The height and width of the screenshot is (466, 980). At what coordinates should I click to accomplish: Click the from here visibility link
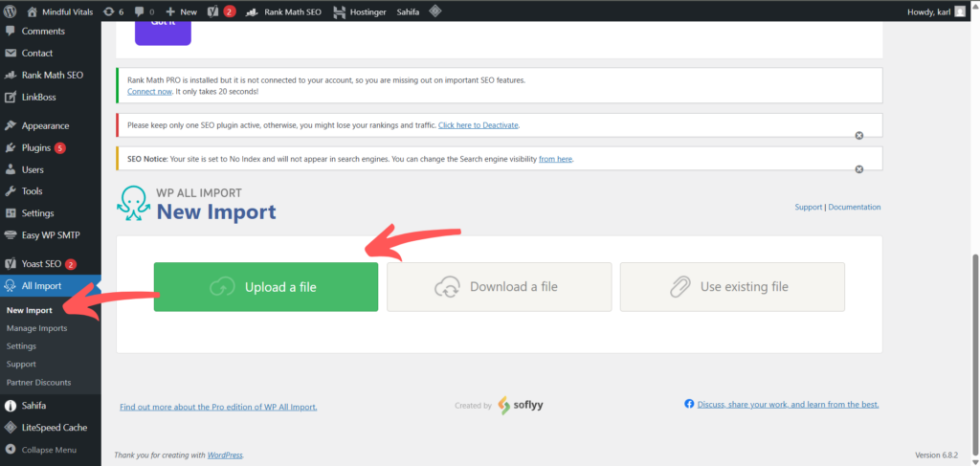tap(556, 159)
